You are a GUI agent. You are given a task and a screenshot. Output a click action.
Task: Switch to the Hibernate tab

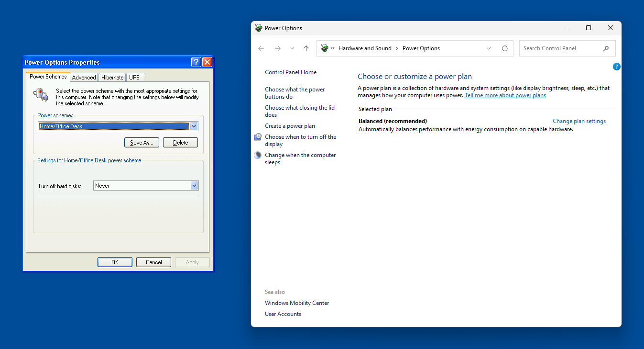[112, 78]
